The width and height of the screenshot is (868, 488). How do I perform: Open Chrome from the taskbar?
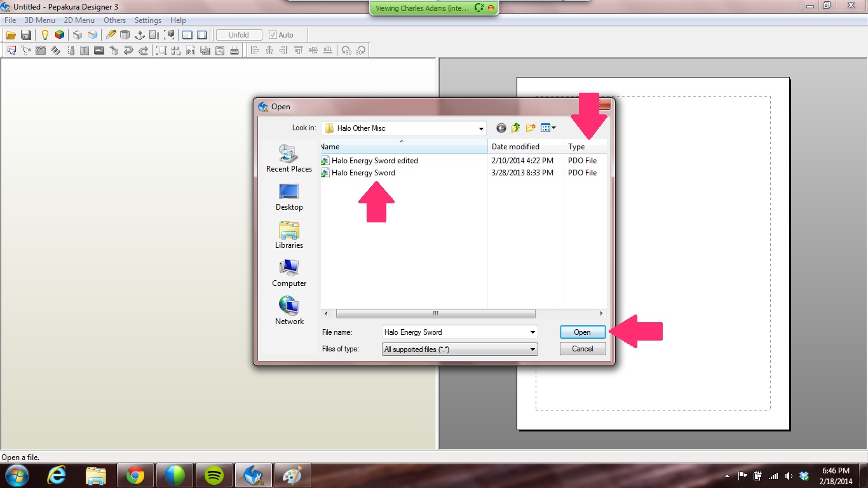135,475
